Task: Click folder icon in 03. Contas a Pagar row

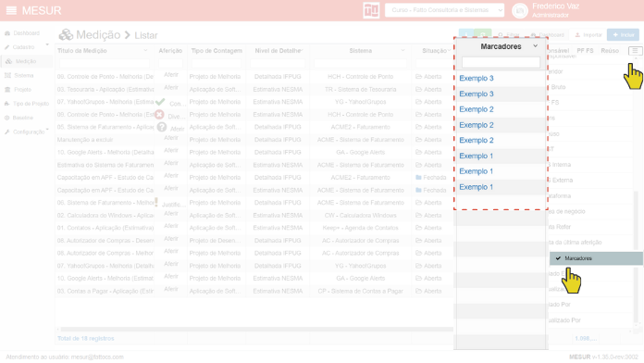Action: pos(418,291)
